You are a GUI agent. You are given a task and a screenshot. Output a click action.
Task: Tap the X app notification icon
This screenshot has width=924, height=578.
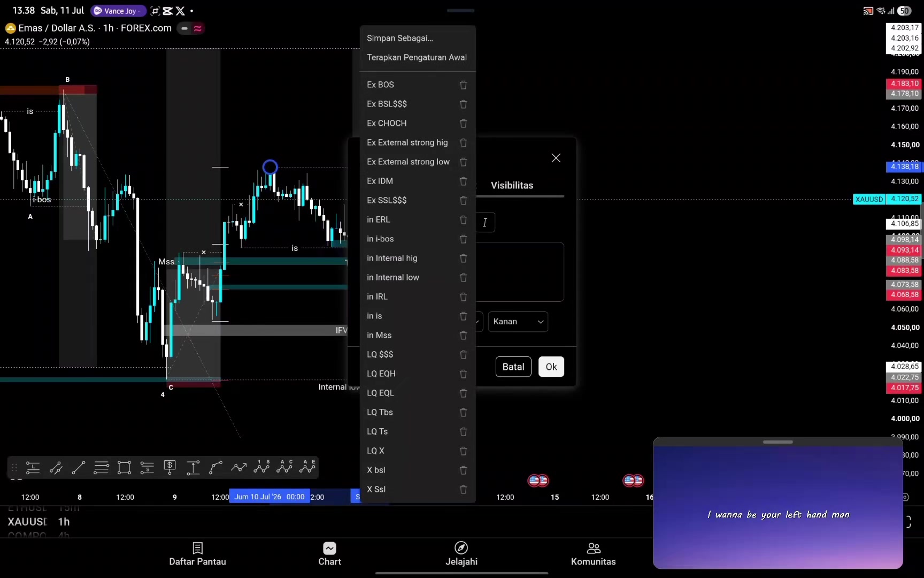(x=180, y=11)
